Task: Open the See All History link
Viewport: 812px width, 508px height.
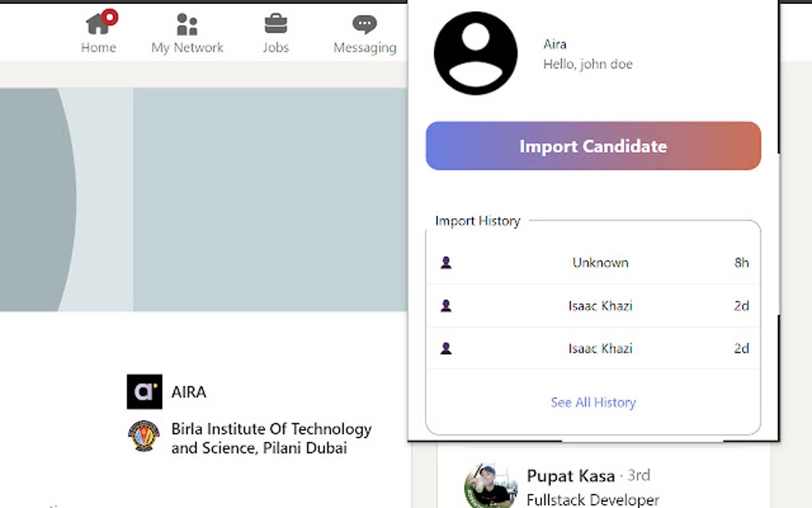Action: [x=593, y=403]
